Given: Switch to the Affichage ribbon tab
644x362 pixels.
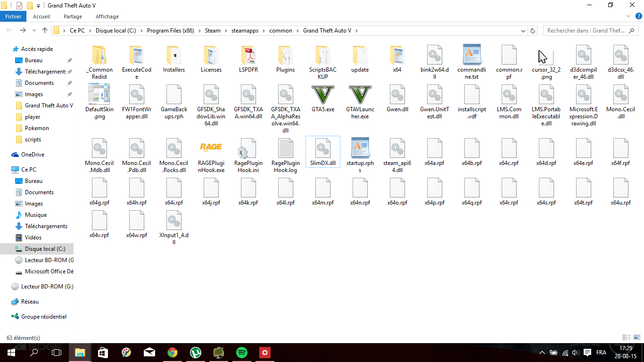Looking at the screenshot, I should [107, 16].
